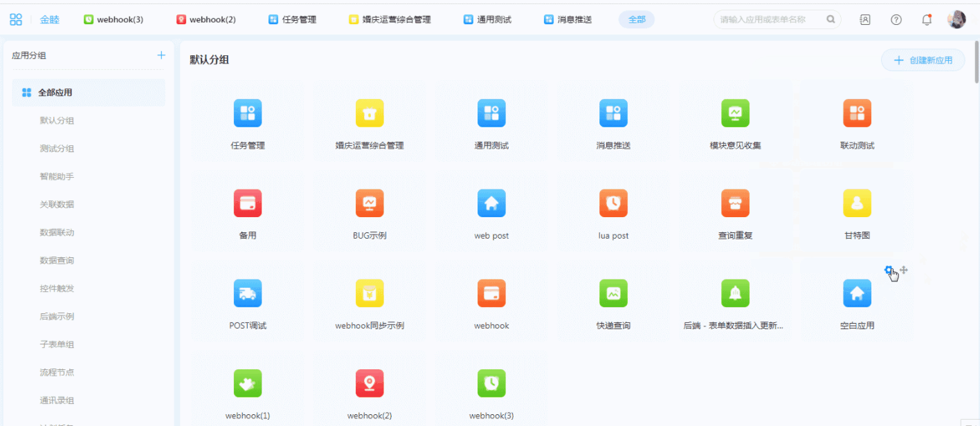Launch the 快递查询 app
The width and height of the screenshot is (980, 426).
click(613, 293)
